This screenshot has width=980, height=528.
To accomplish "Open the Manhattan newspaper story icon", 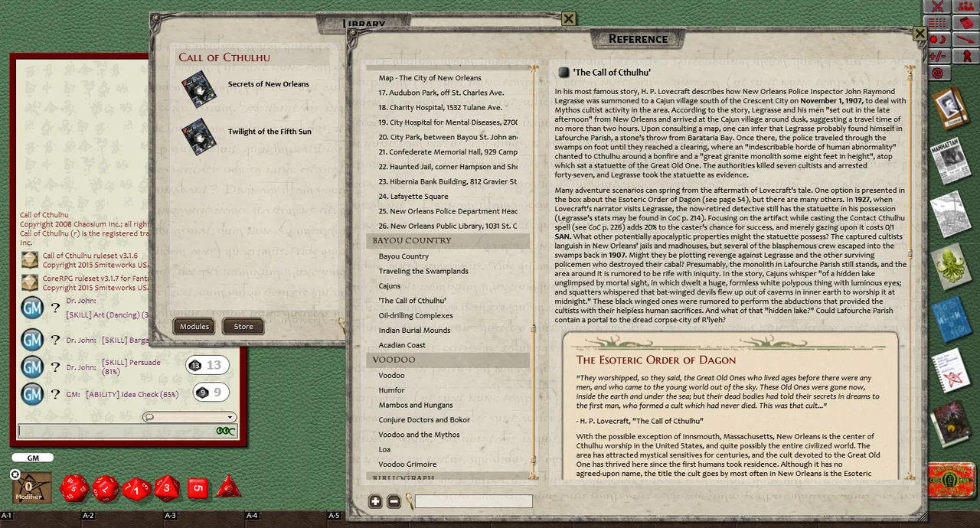I will (x=950, y=160).
